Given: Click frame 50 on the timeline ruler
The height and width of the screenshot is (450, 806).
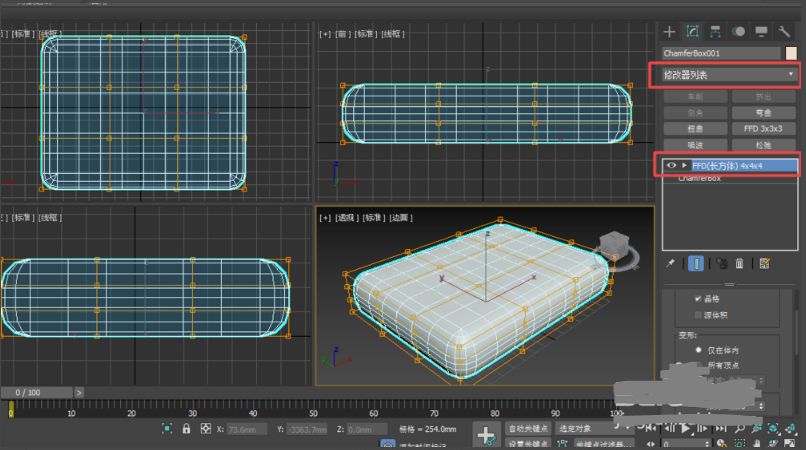Looking at the screenshot, I should (313, 413).
